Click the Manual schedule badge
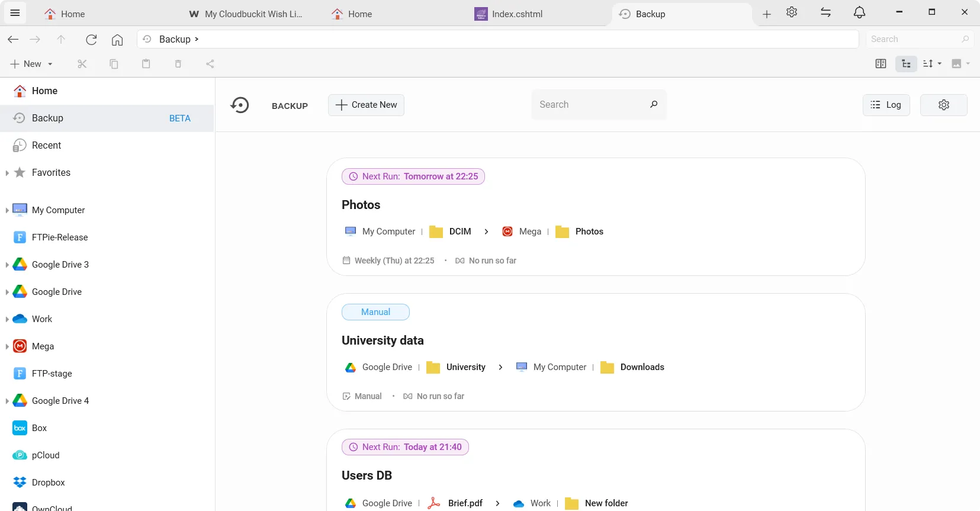The height and width of the screenshot is (511, 980). click(x=375, y=312)
